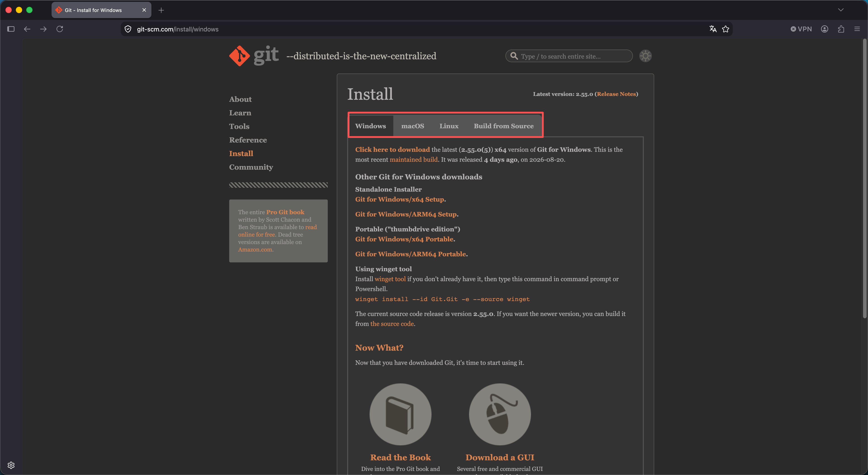Click the Install page title
This screenshot has width=868, height=475.
[370, 94]
